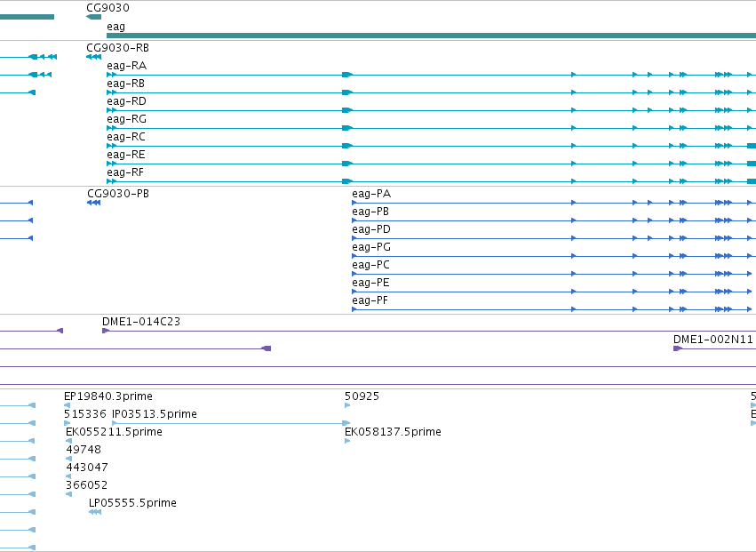This screenshot has width=756, height=552.
Task: Select the 49748 feature label
Action: (x=84, y=450)
